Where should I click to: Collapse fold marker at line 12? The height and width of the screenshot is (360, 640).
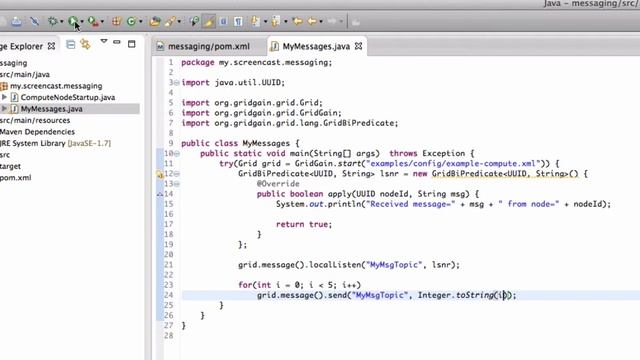[177, 174]
